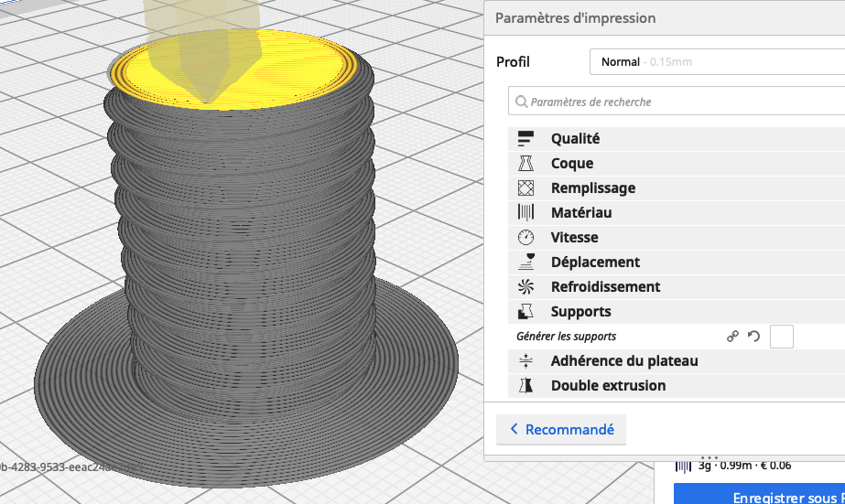This screenshot has width=845, height=504.
Task: Click the search magnifier icon
Action: coord(521,102)
